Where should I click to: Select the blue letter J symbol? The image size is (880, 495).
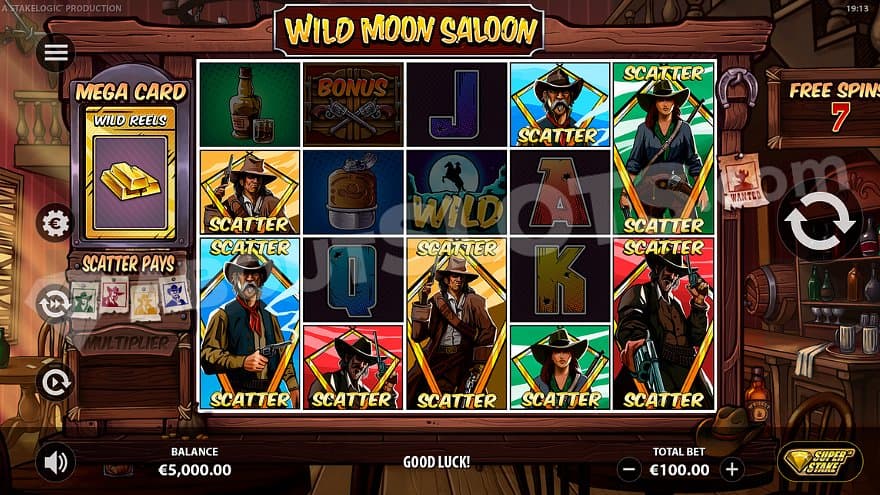click(x=456, y=104)
